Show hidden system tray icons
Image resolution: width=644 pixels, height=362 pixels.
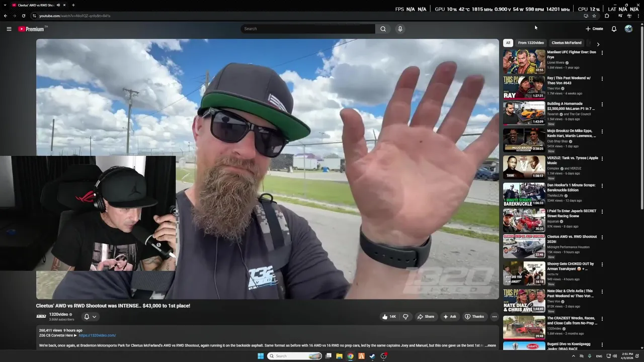[x=573, y=356]
